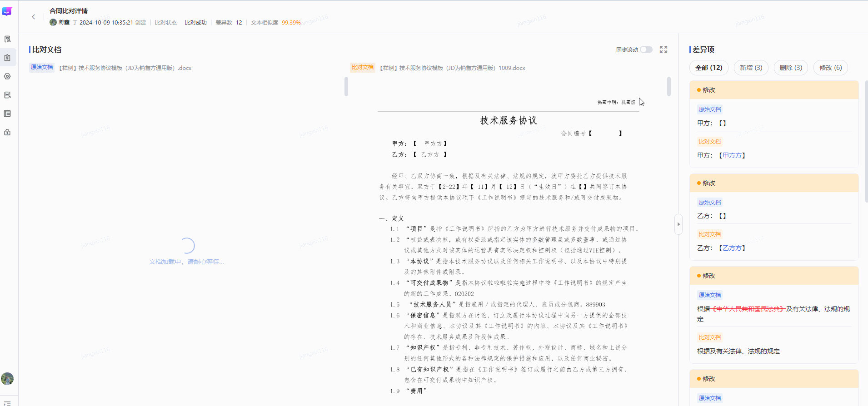Click the original docx file name
Screen dimensions: 868x406
[x=125, y=68]
